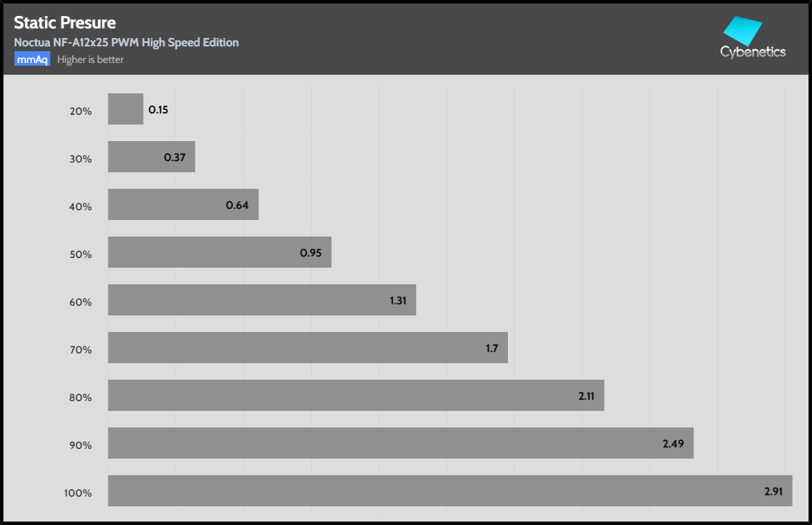Click the 90% bar showing 2.49
812x525 pixels.
pyautogui.click(x=400, y=443)
